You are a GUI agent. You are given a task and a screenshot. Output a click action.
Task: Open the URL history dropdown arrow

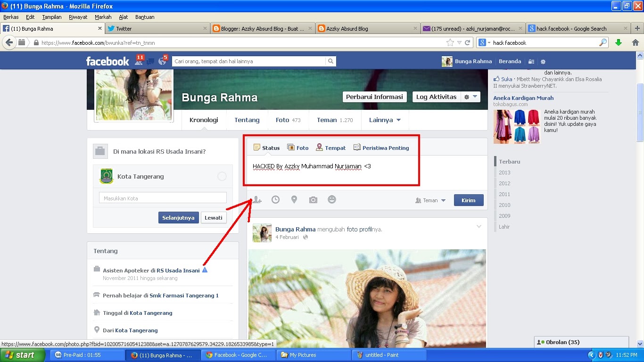click(x=460, y=42)
